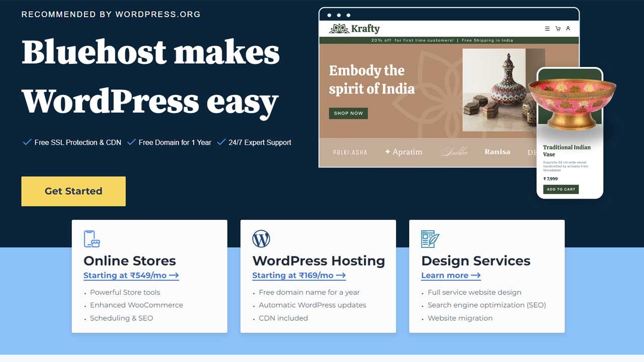Image resolution: width=644 pixels, height=362 pixels.
Task: Click the PALKI.ASHA brand logo
Action: click(350, 152)
